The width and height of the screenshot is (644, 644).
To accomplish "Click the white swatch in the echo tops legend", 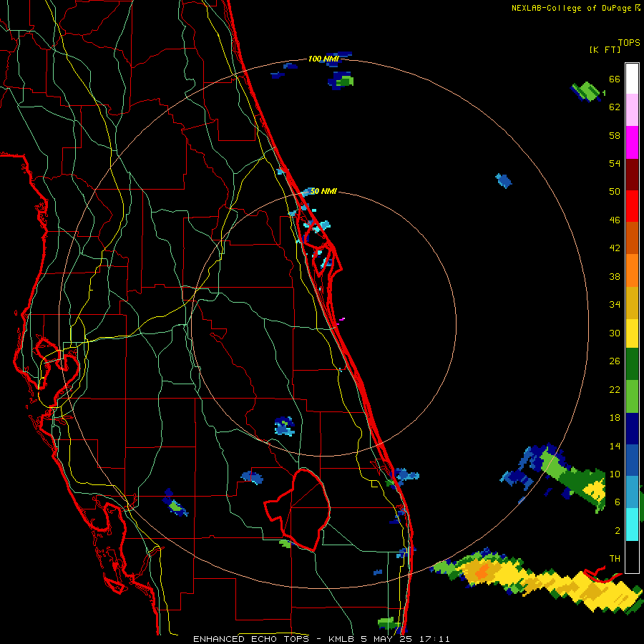I will pyautogui.click(x=632, y=79).
